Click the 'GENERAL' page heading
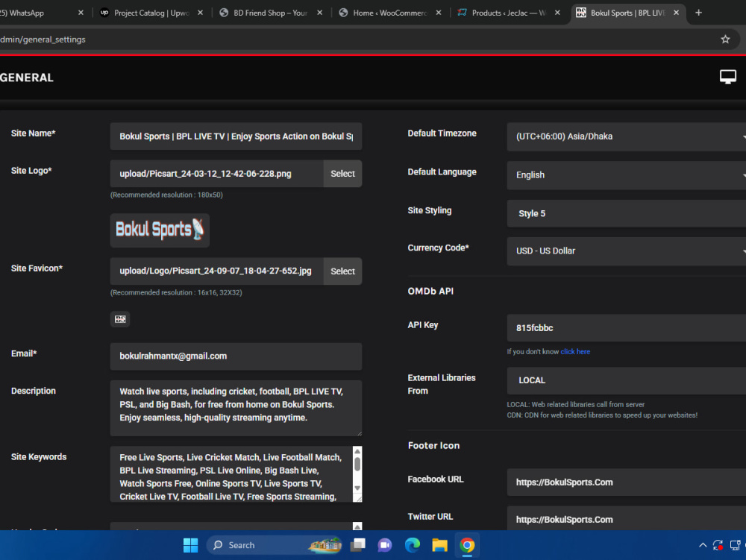 click(27, 78)
